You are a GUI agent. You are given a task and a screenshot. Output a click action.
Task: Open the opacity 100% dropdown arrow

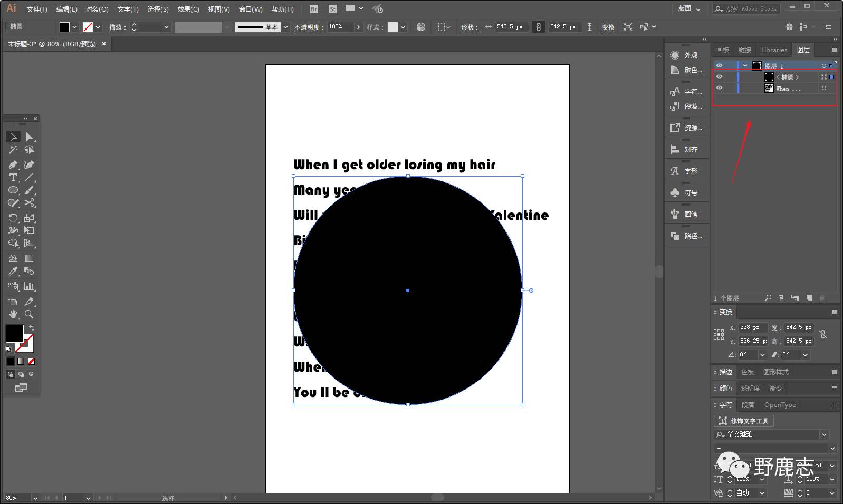tap(359, 27)
